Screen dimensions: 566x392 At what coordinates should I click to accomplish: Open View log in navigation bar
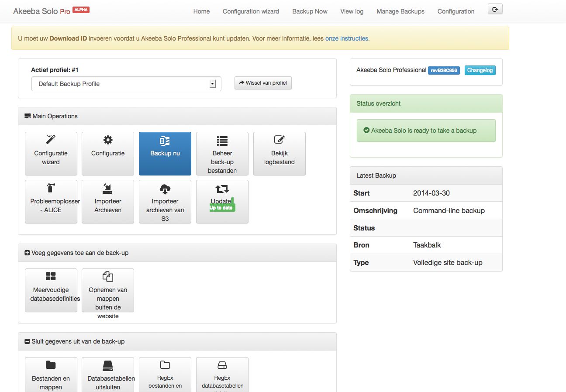click(352, 11)
